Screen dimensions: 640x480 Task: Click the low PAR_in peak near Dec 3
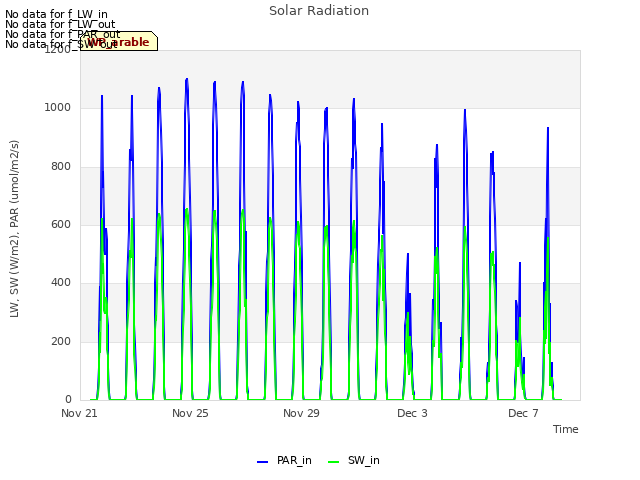[407, 255]
